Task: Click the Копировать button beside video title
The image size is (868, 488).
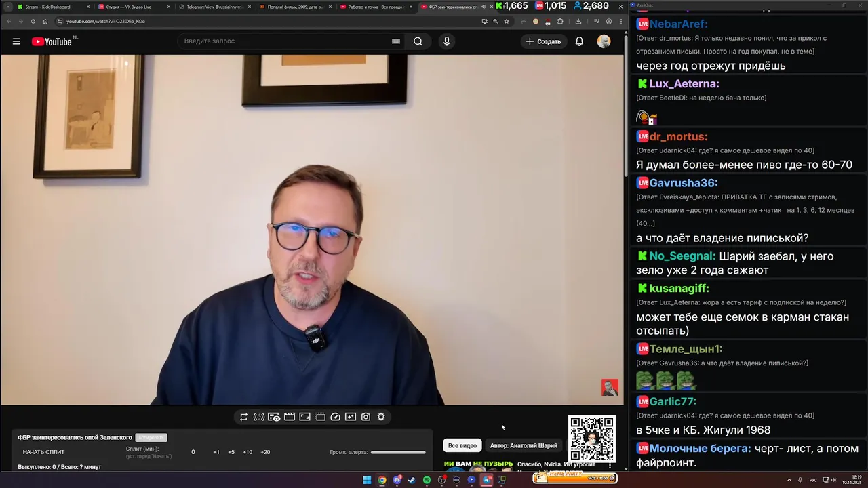Action: [x=151, y=438]
